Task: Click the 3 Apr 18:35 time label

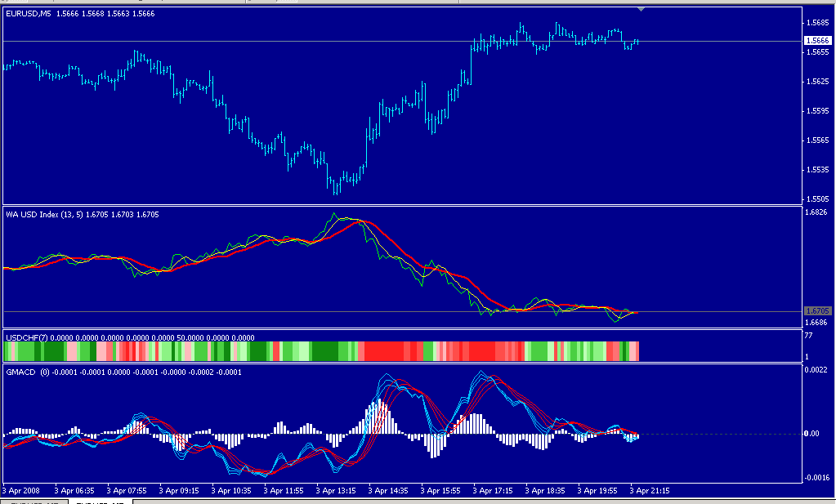Action: 545,490
